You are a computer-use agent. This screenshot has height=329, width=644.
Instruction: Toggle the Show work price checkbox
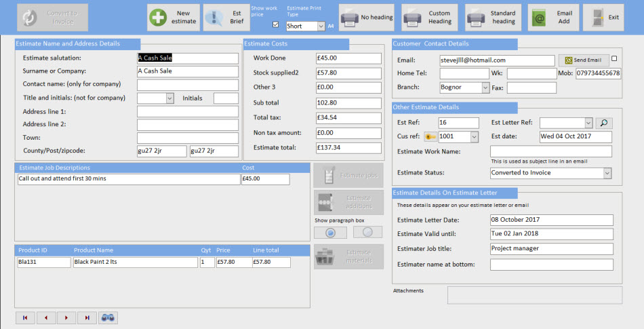point(275,24)
